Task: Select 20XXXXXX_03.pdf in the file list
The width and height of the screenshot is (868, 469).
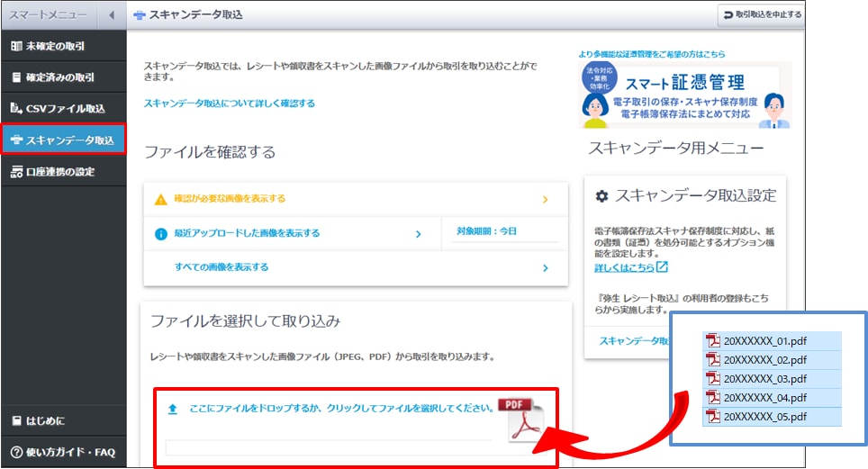Action: click(x=764, y=378)
